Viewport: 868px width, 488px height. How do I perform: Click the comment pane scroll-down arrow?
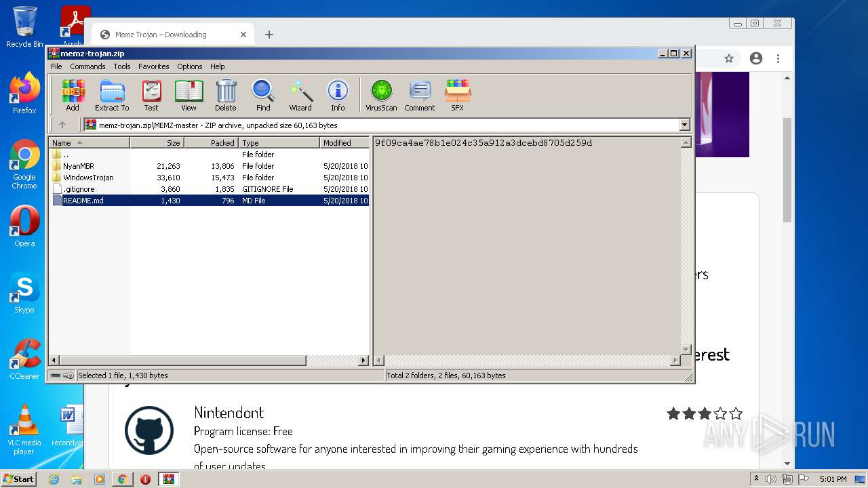[686, 350]
